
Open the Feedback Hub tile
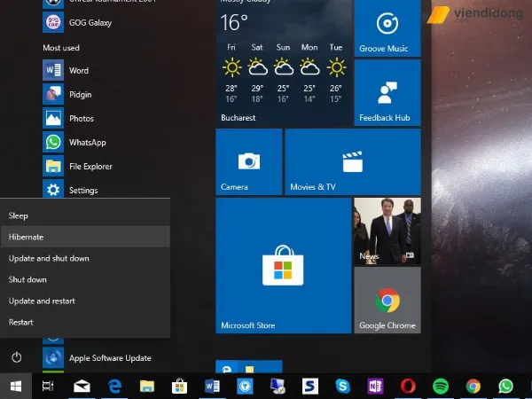pyautogui.click(x=387, y=92)
